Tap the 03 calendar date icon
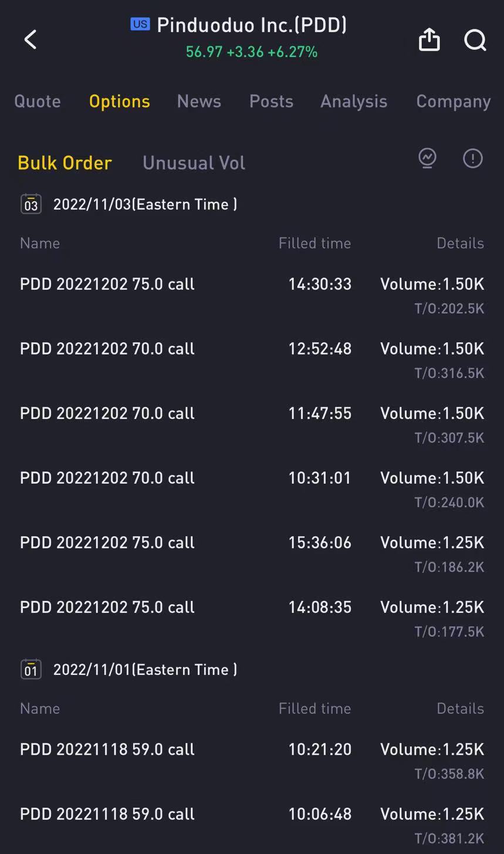Image resolution: width=504 pixels, height=854 pixels. [x=31, y=204]
